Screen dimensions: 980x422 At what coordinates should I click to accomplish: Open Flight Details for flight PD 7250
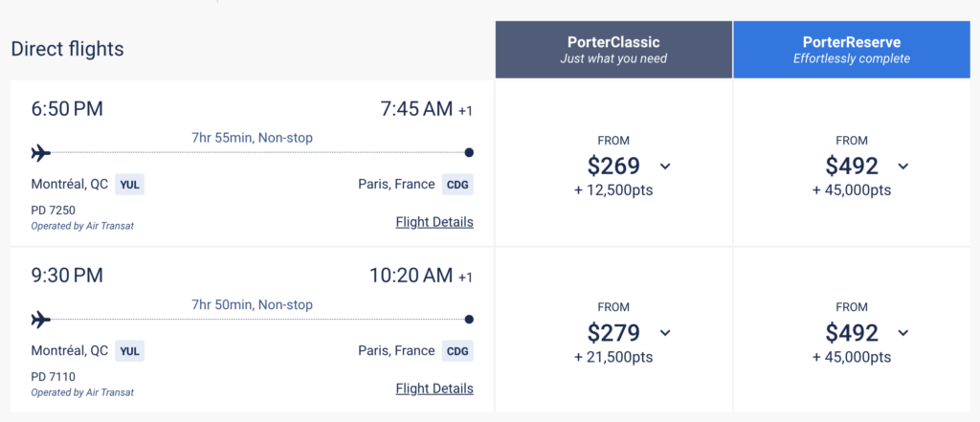click(434, 222)
